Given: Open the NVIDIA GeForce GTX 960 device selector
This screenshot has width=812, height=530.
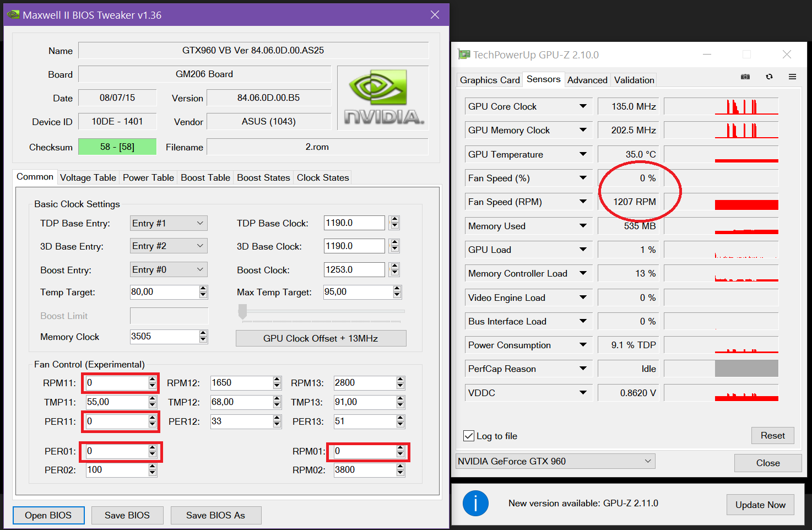Looking at the screenshot, I should pos(555,461).
